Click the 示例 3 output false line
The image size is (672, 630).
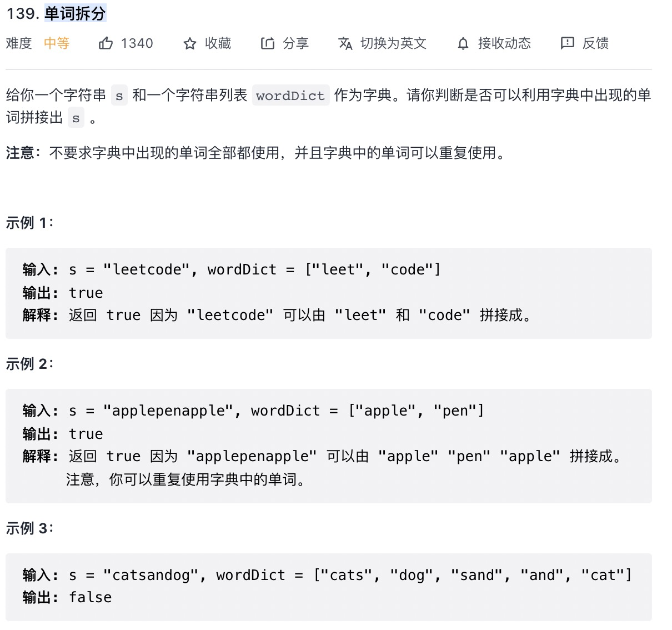(x=67, y=597)
